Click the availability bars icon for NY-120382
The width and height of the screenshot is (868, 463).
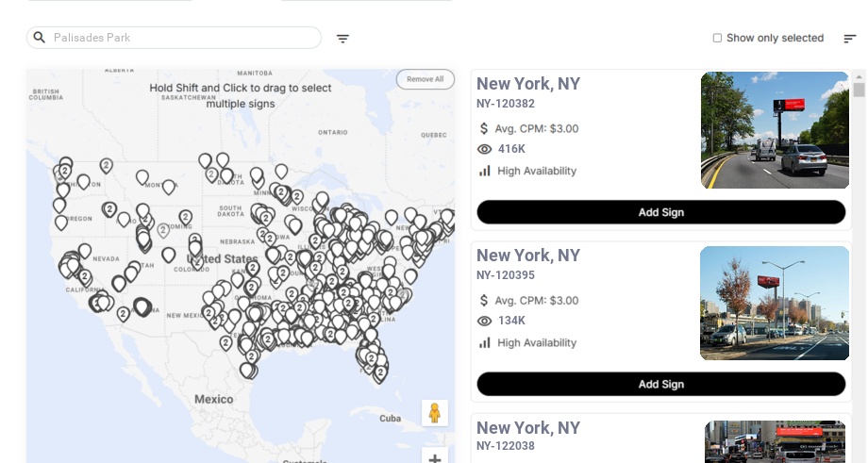485,171
